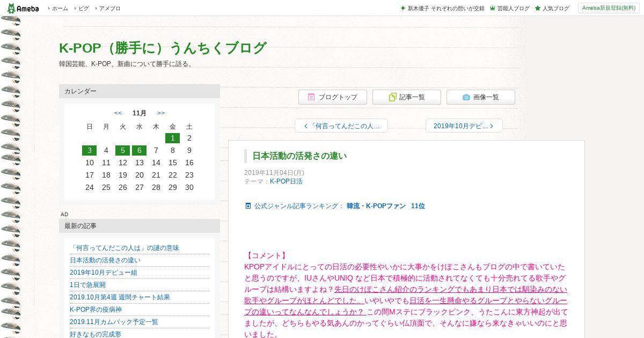Open the theme link K-POP日活
The width and height of the screenshot is (644, 338).
coord(286,181)
